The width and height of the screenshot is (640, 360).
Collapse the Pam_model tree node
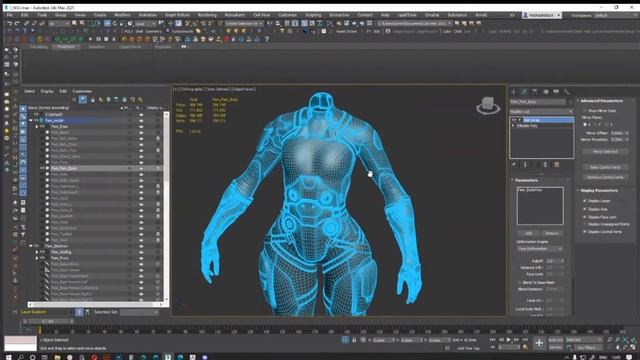(x=31, y=120)
